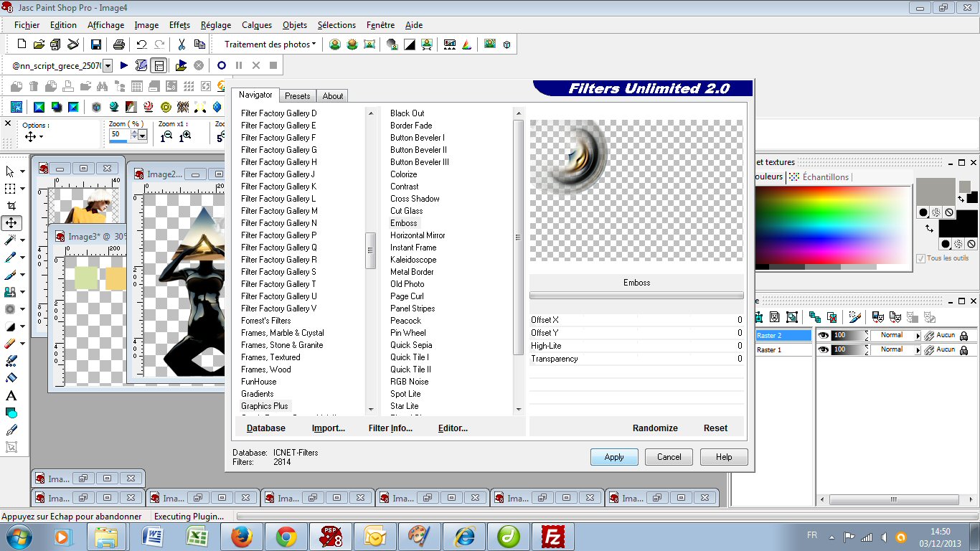980x551 pixels.
Task: Set background material to transparent
Action: (x=971, y=244)
